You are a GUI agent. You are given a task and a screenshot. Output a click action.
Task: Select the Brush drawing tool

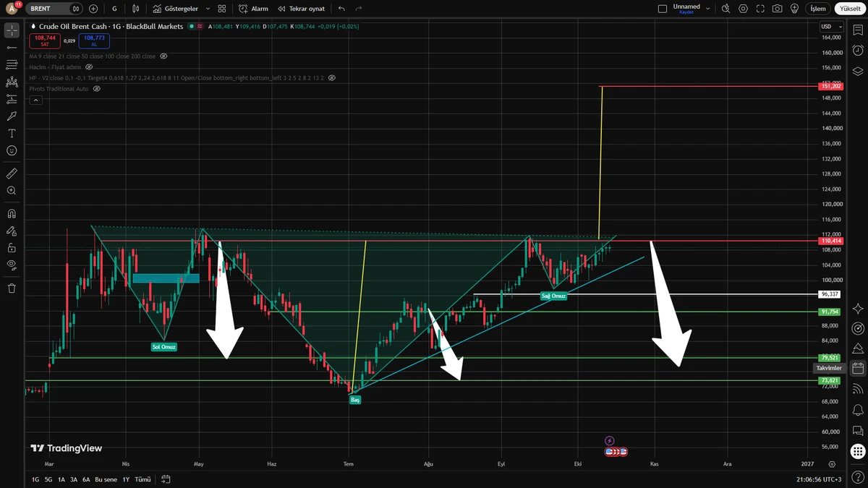(12, 116)
